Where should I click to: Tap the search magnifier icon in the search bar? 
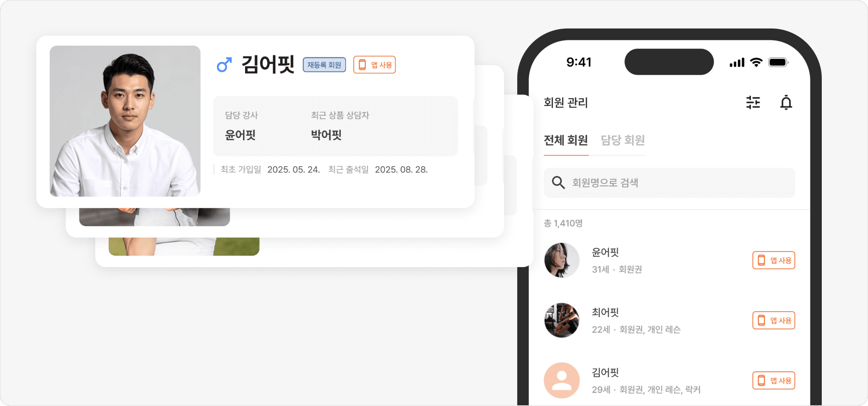[558, 183]
